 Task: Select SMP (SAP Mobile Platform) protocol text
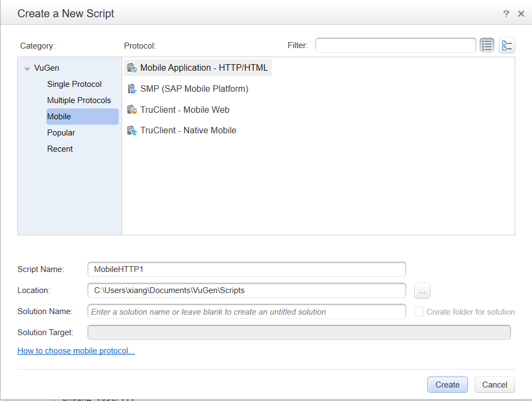(194, 89)
